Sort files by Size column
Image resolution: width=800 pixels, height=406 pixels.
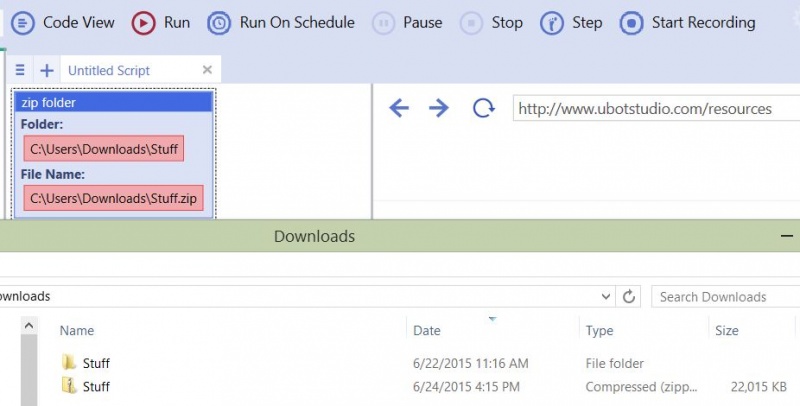tap(727, 331)
